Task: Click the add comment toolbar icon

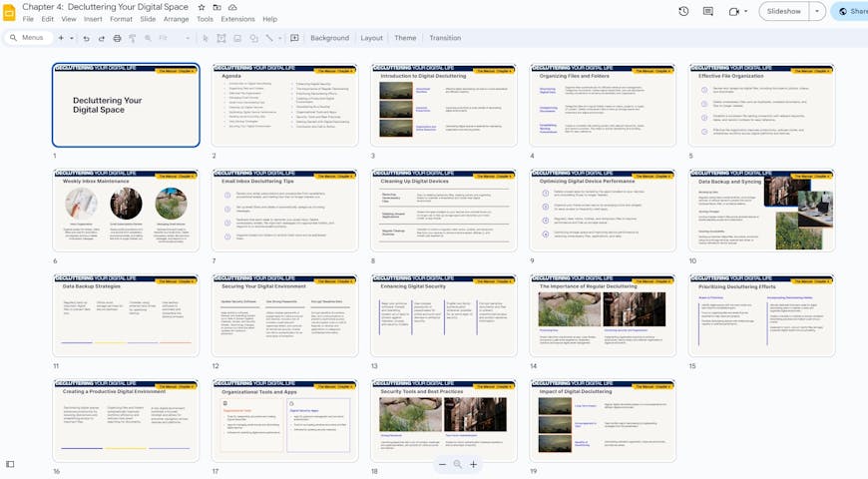Action: (294, 38)
